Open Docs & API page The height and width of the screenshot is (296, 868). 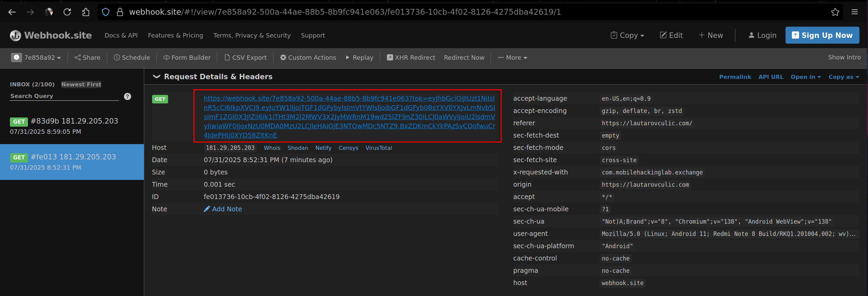click(x=121, y=36)
